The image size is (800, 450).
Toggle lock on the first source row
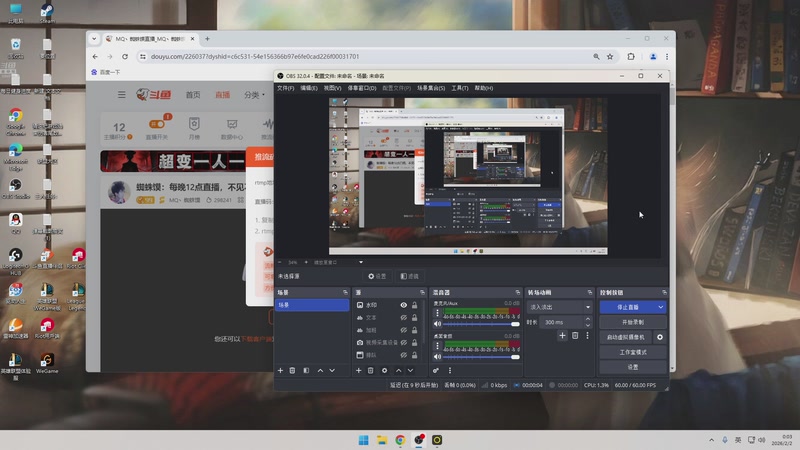414,305
